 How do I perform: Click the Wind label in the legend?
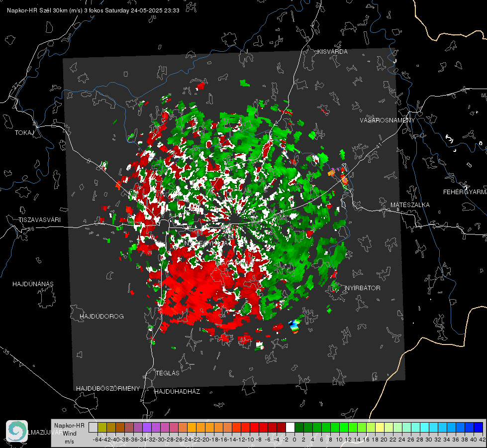[70, 434]
